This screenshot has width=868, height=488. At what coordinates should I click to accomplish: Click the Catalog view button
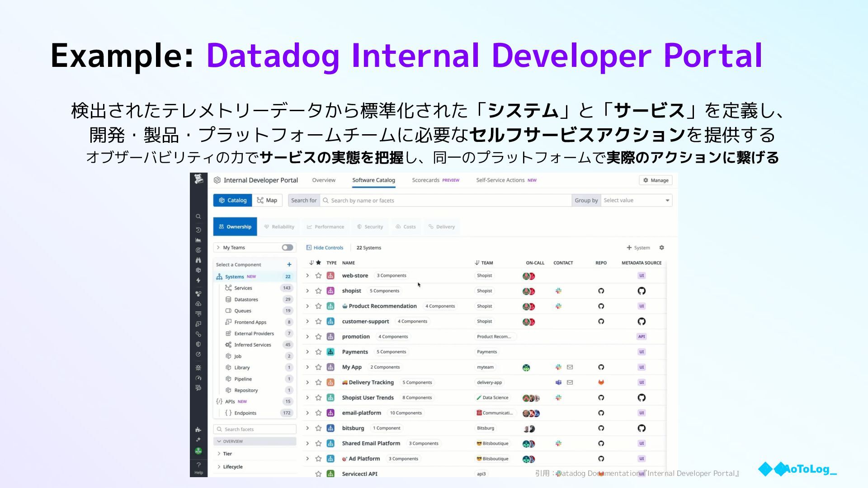tap(232, 200)
